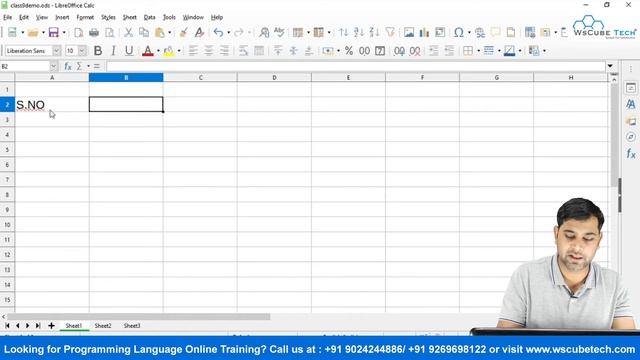640x360 pixels.
Task: Click the Open folder icon
Action: pyautogui.click(x=33, y=32)
